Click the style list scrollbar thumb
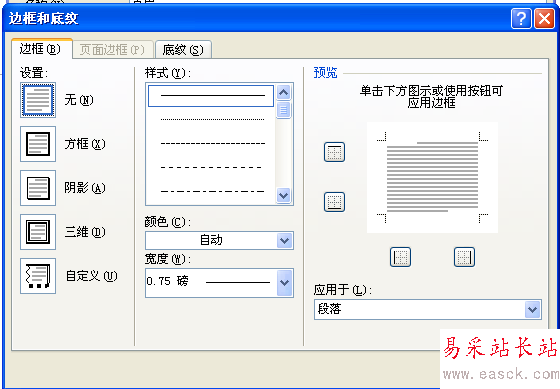 284,110
